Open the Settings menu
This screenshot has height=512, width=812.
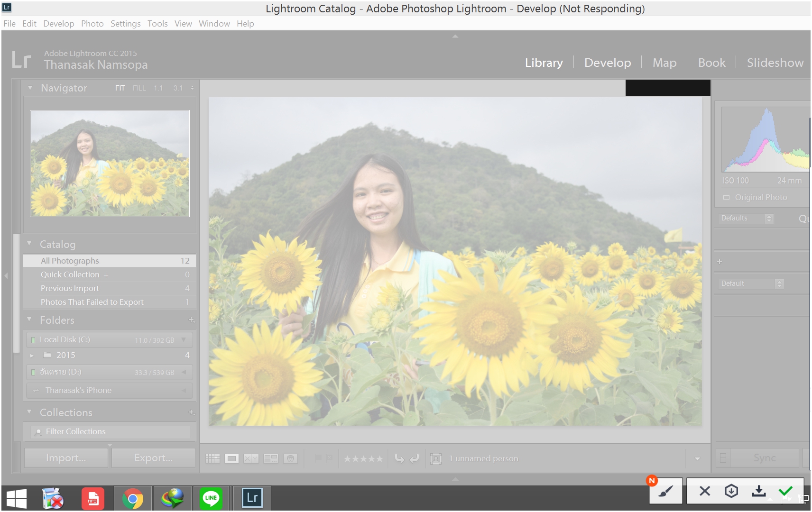point(126,24)
